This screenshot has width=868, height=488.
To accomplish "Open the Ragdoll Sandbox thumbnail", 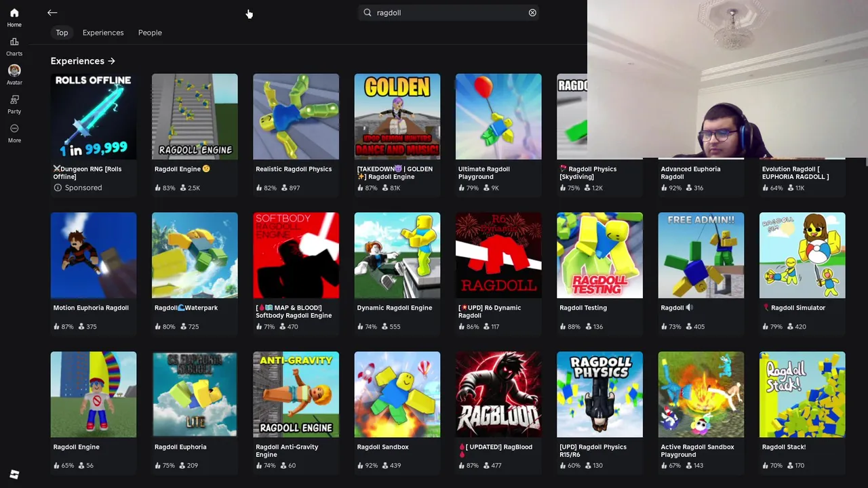I will (x=397, y=394).
